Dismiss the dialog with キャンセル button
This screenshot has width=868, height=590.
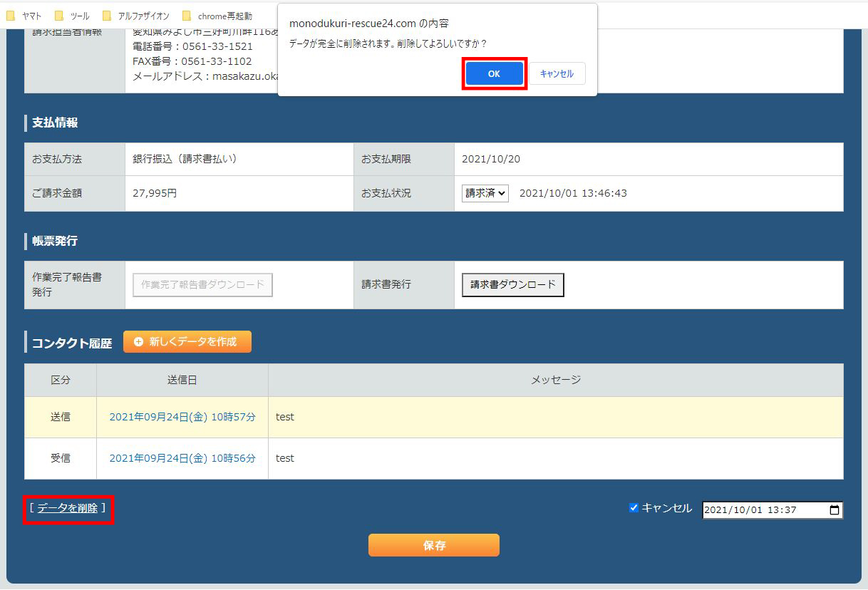(x=557, y=74)
